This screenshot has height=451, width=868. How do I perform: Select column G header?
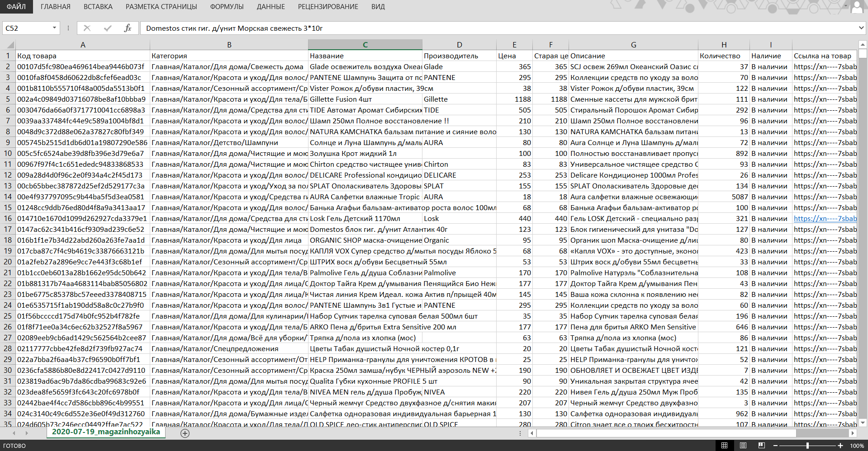pos(633,45)
